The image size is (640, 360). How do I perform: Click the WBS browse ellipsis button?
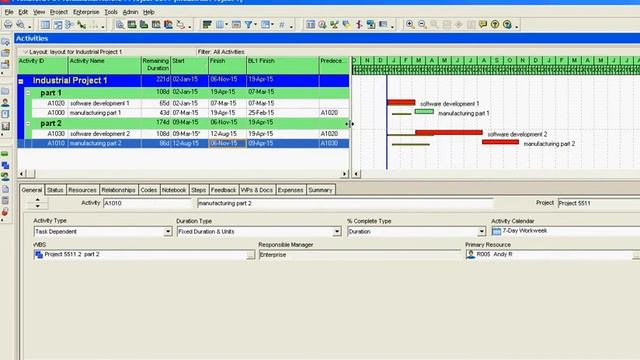point(250,255)
